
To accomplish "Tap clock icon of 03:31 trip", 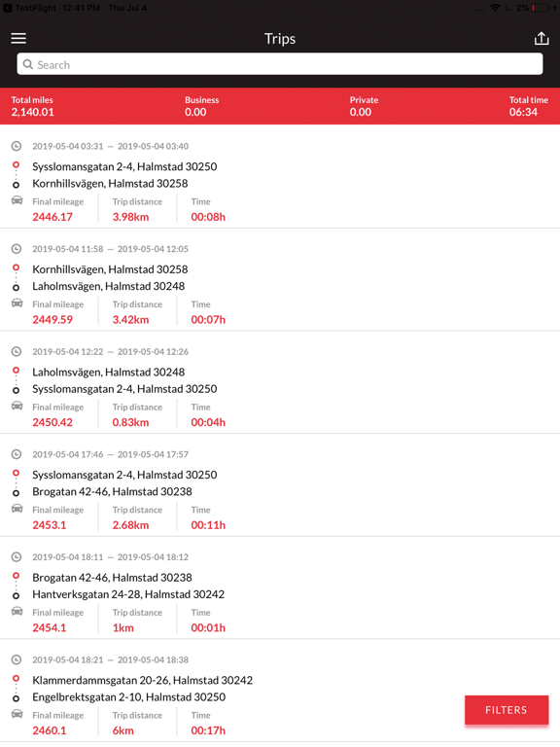I will click(x=17, y=146).
